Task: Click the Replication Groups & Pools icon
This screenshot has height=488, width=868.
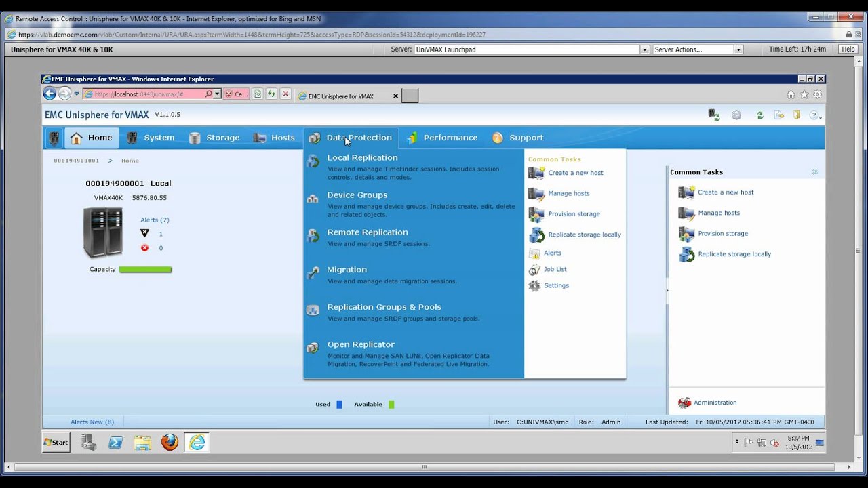Action: point(313,310)
